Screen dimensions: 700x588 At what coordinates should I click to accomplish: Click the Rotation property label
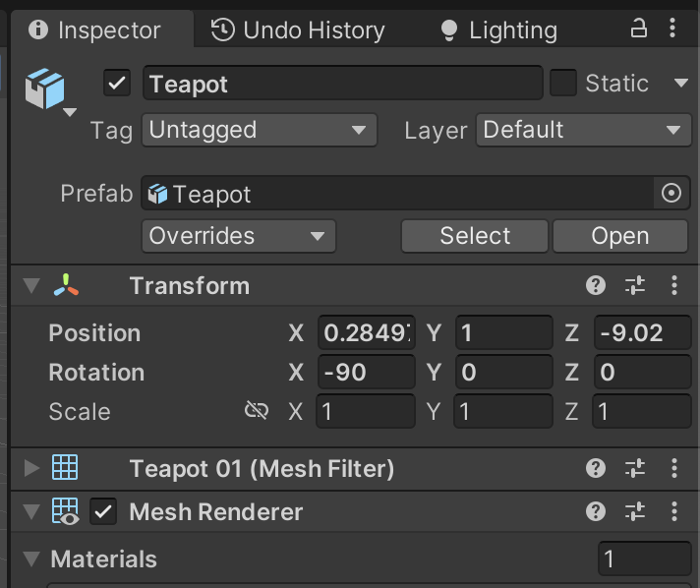coord(96,373)
